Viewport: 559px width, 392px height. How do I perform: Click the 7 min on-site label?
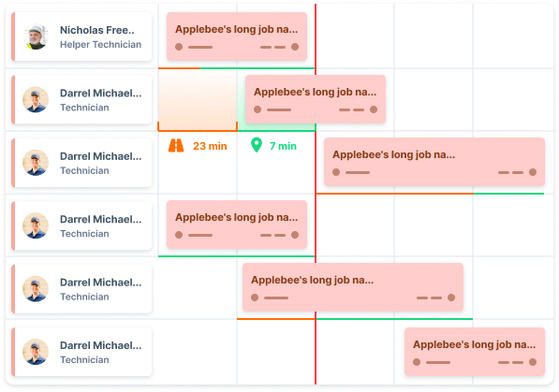point(283,146)
